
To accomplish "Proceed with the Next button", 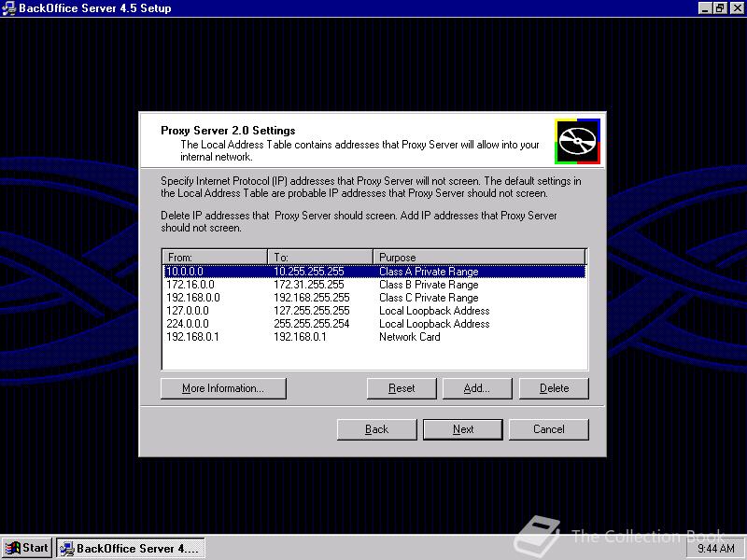I will [x=462, y=429].
